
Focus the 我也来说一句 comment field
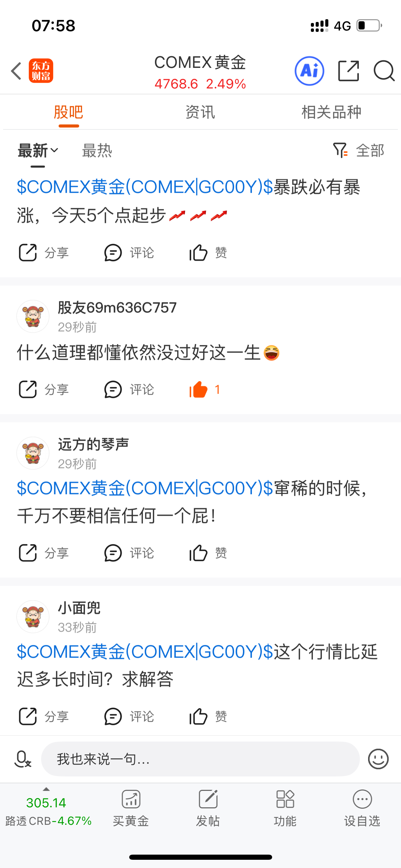(200, 759)
